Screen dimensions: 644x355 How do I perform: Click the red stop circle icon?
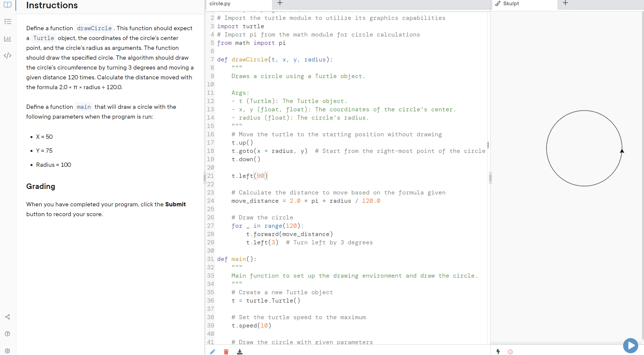(x=510, y=352)
